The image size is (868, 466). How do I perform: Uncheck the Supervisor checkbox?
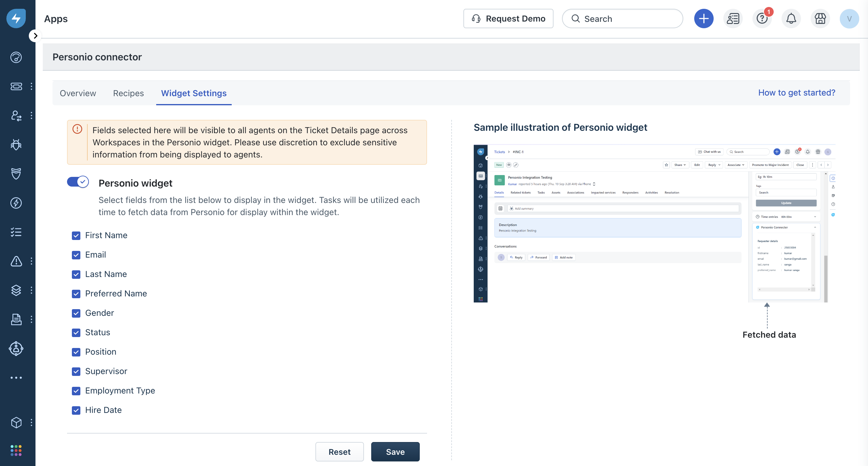click(x=76, y=372)
